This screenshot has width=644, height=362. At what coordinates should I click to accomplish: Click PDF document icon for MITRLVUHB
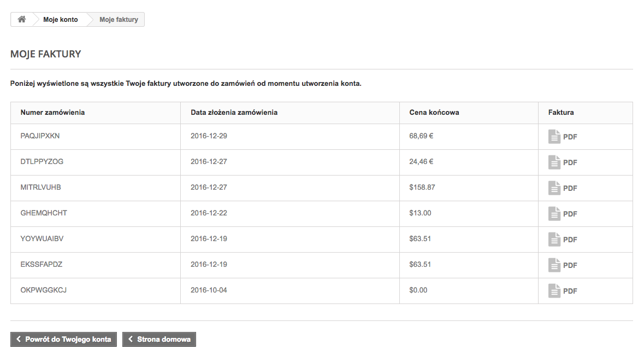(554, 188)
